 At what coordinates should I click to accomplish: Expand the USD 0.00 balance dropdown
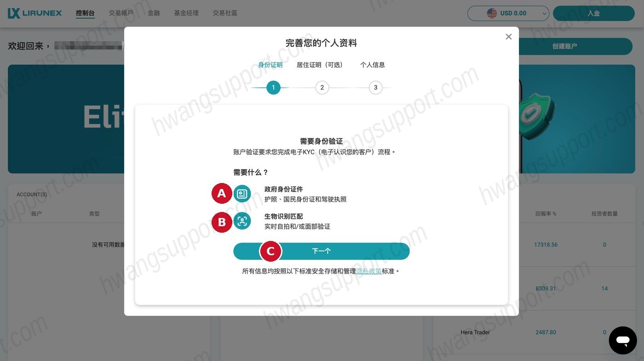(x=508, y=13)
